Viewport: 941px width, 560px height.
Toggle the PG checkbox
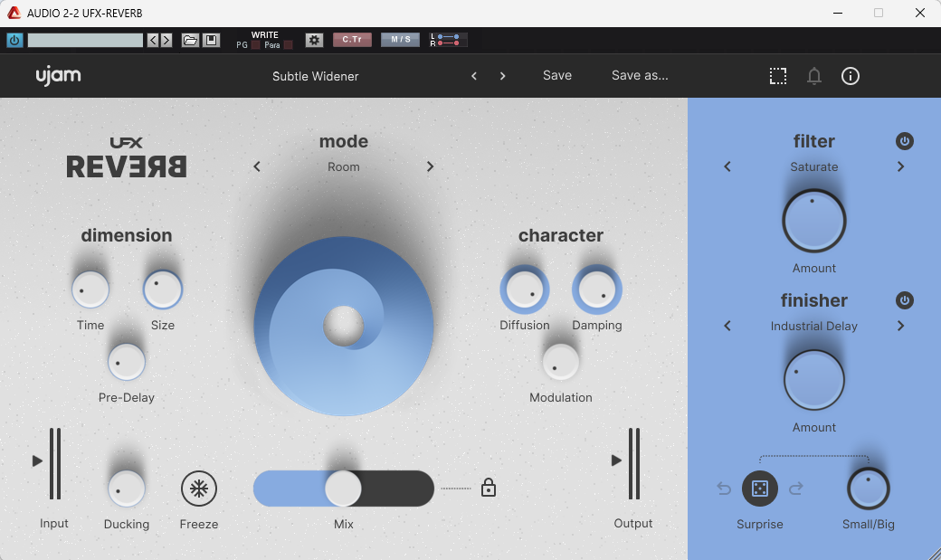click(256, 45)
